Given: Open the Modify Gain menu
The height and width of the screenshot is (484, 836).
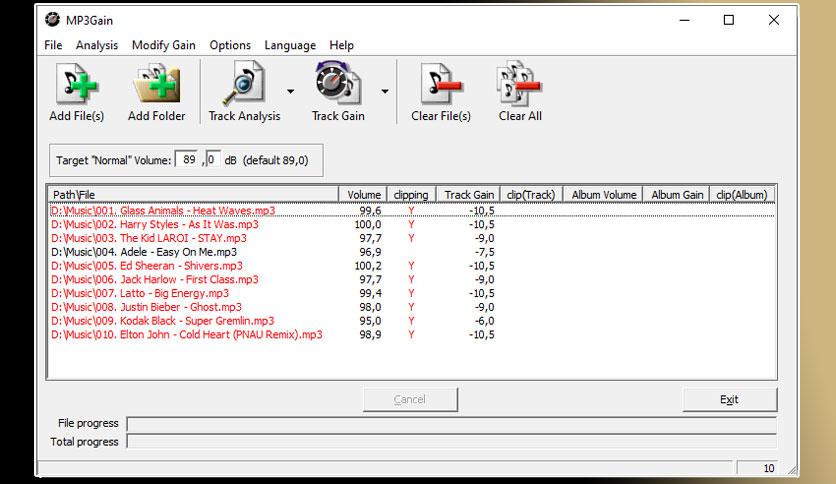Looking at the screenshot, I should point(164,45).
